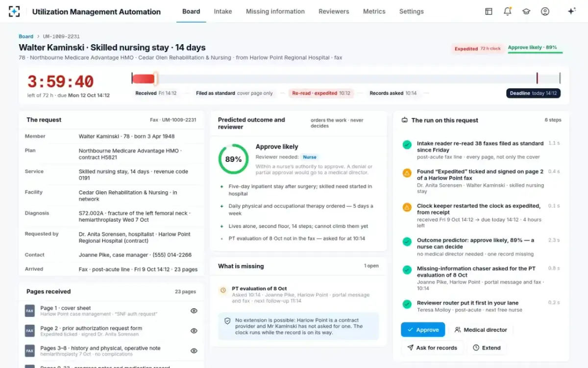Click the app logo icon
Viewport: 588px width, 368px height.
pos(15,11)
